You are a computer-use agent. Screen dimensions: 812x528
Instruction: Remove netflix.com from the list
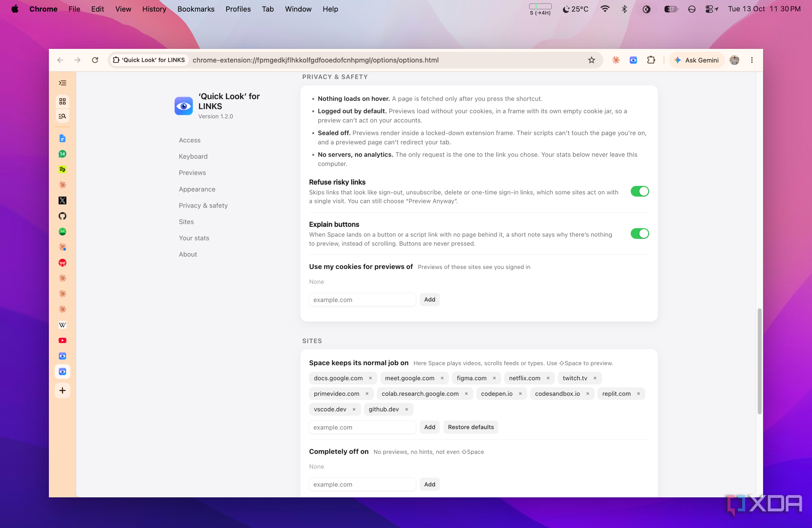point(548,378)
